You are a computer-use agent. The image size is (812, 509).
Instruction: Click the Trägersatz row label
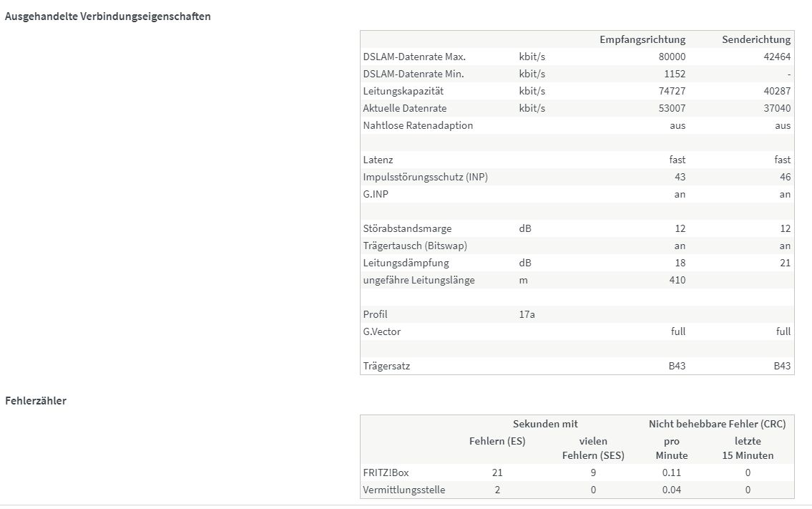coord(386,366)
